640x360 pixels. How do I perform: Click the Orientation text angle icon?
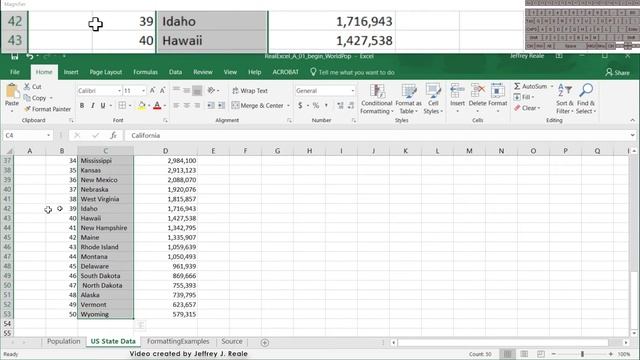(x=211, y=91)
